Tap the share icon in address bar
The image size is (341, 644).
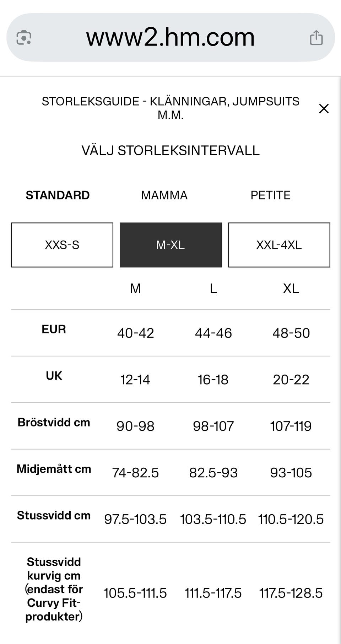click(x=316, y=38)
